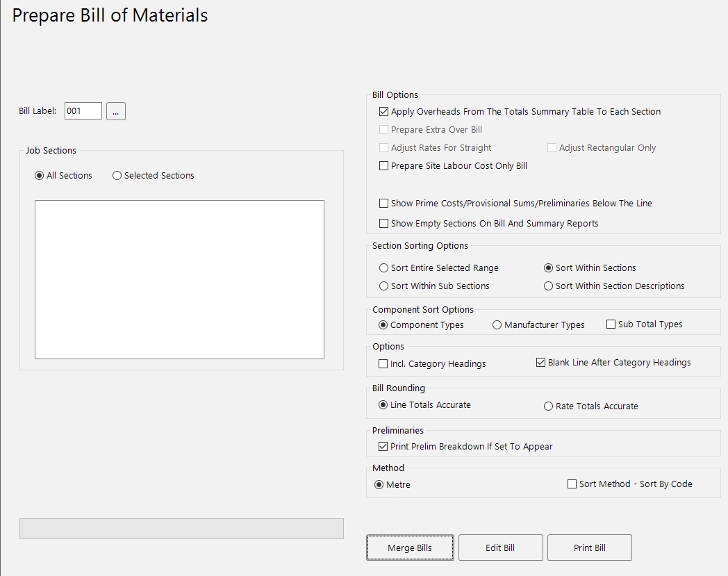Enable Prepare Site Labour Cost Only Bill
Image resolution: width=728 pixels, height=576 pixels.
click(383, 165)
